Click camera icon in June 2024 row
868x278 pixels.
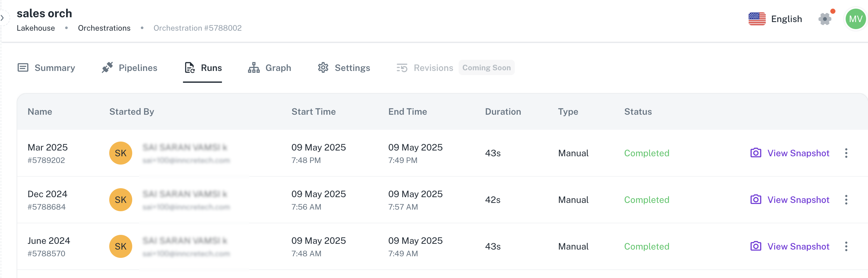756,246
